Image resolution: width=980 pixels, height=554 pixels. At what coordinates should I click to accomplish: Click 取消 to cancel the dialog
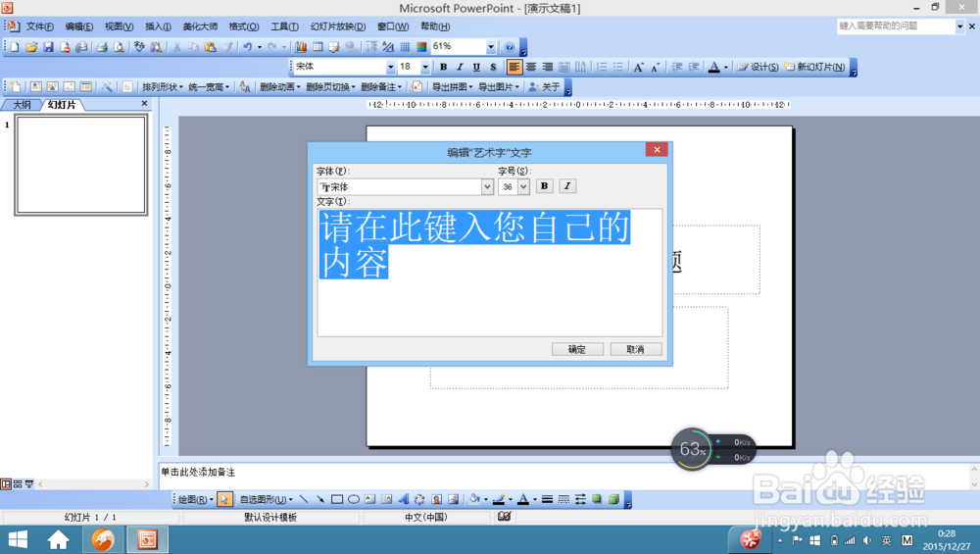click(x=636, y=349)
